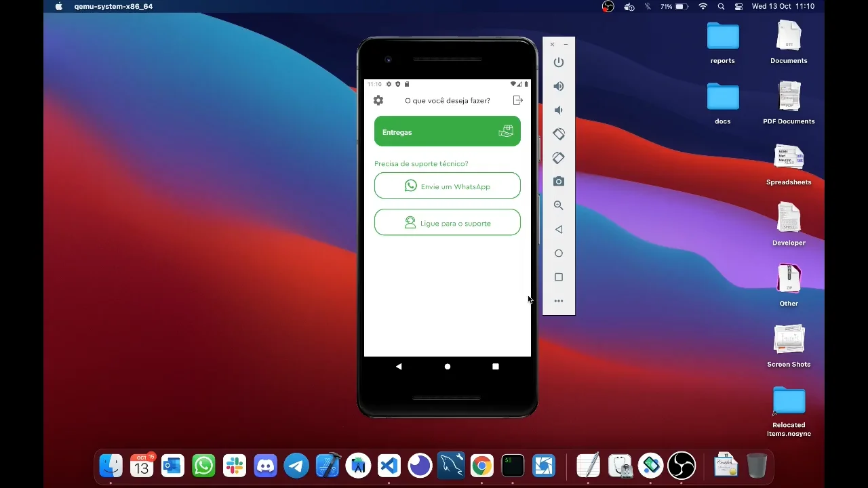Tap the logout icon in the app header
Viewport: 868px width, 488px height.
(518, 100)
